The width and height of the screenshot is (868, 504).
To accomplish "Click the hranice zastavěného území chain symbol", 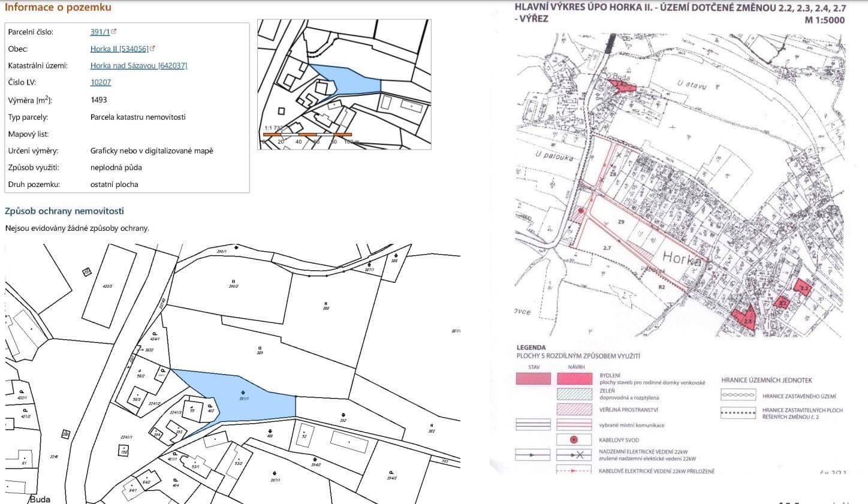I will coord(739,395).
